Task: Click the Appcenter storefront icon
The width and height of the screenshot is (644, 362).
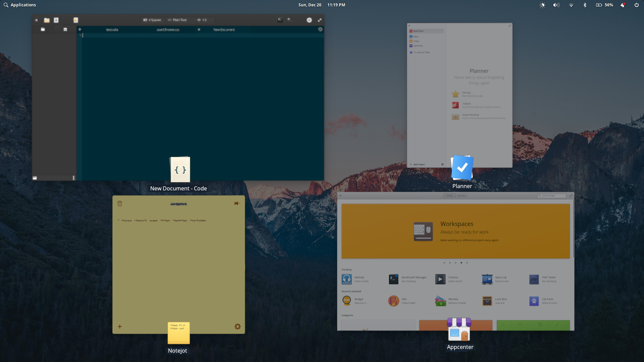Action: pyautogui.click(x=459, y=329)
